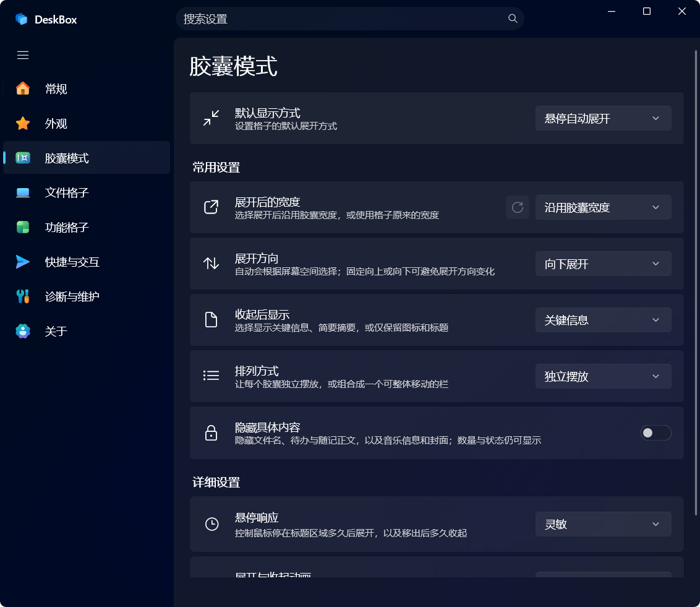Open the 灵敏 hover response dropdown
Viewport: 700px width, 607px height.
pyautogui.click(x=603, y=524)
